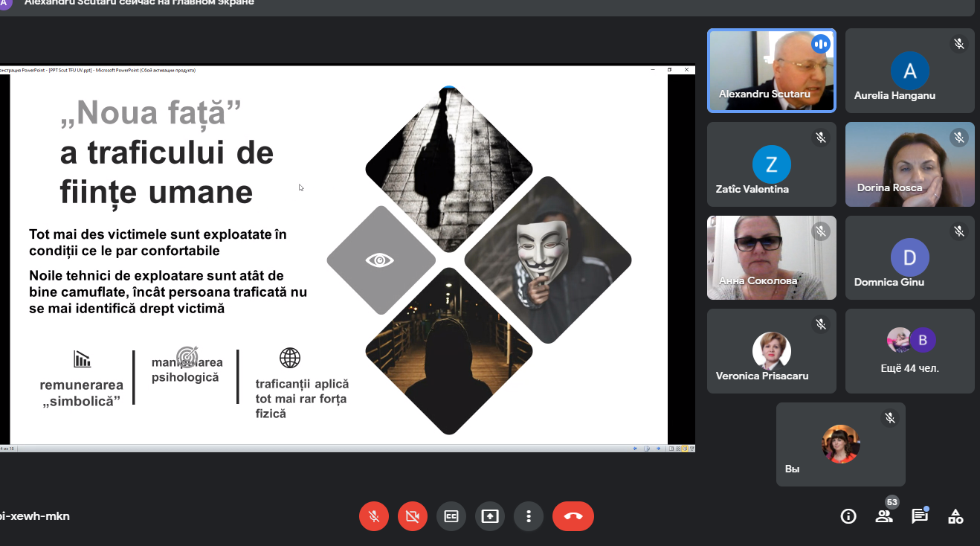Show the participants list with 53 badge
The width and height of the screenshot is (980, 546).
884,516
